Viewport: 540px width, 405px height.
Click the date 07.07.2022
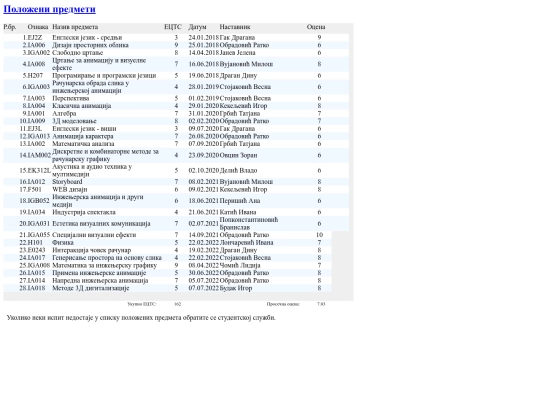[x=204, y=288]
